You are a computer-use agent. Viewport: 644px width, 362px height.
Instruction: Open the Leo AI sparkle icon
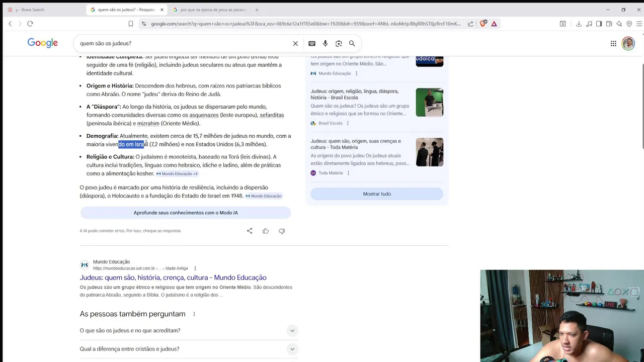tap(619, 24)
